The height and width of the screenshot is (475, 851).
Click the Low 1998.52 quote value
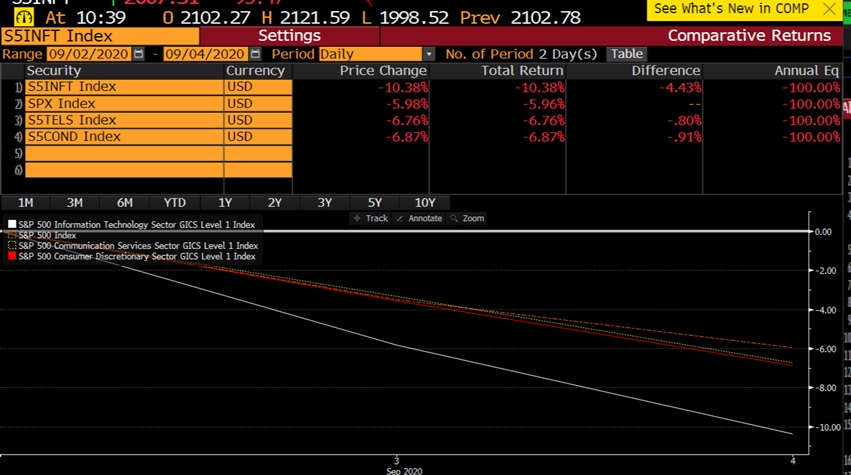(x=414, y=17)
